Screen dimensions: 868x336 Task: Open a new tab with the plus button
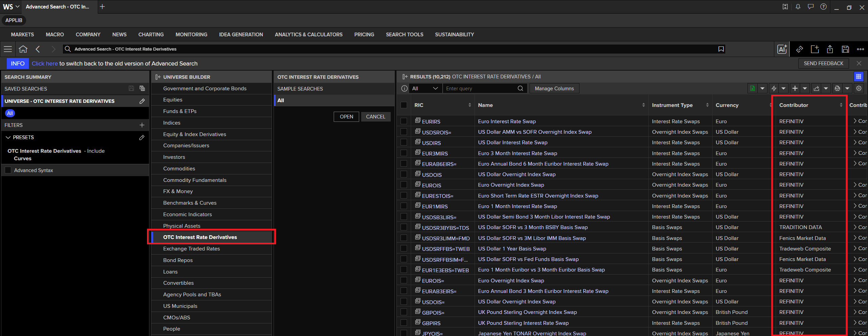point(102,7)
